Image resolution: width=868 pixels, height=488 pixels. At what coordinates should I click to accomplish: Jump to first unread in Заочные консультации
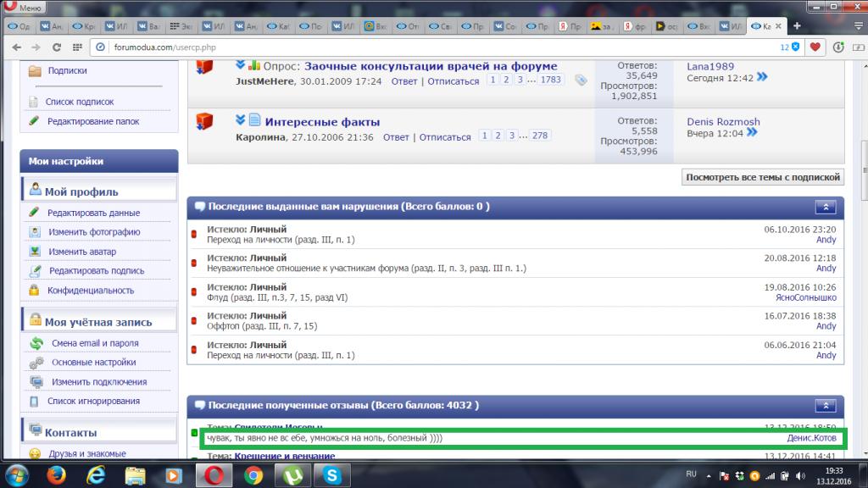point(240,64)
